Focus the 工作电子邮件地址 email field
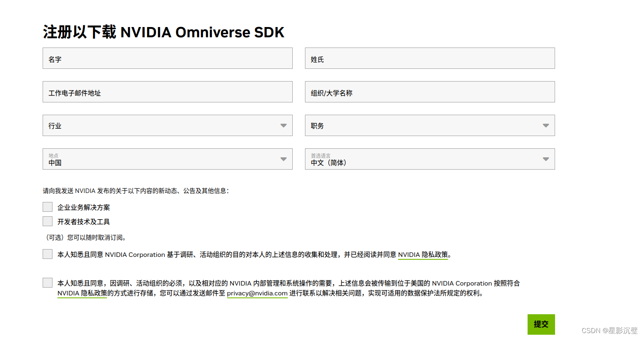644x338 pixels. [167, 92]
